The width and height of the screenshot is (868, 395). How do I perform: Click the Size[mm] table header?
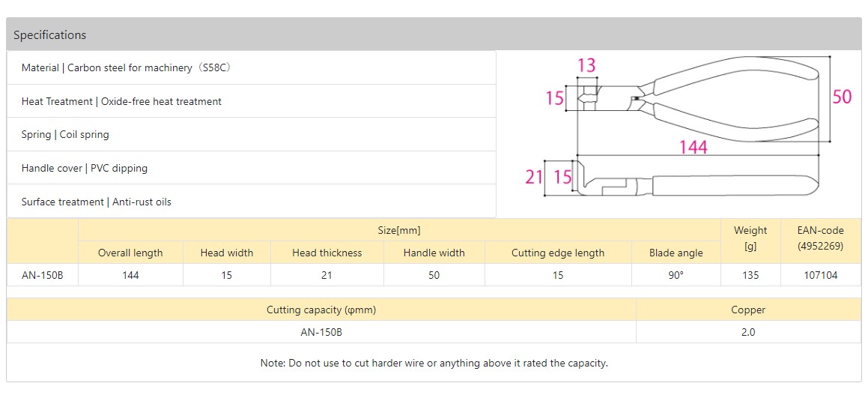click(399, 230)
